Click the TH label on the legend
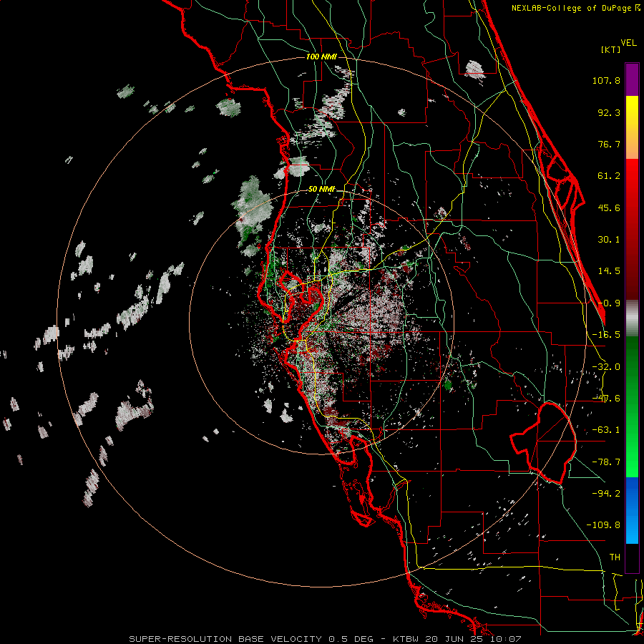The height and width of the screenshot is (644, 644). click(x=615, y=557)
